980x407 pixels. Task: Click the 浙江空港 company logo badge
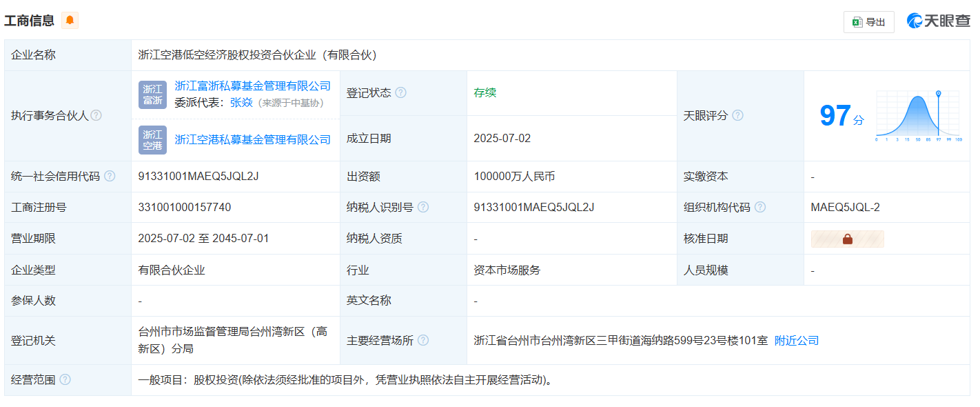[152, 139]
